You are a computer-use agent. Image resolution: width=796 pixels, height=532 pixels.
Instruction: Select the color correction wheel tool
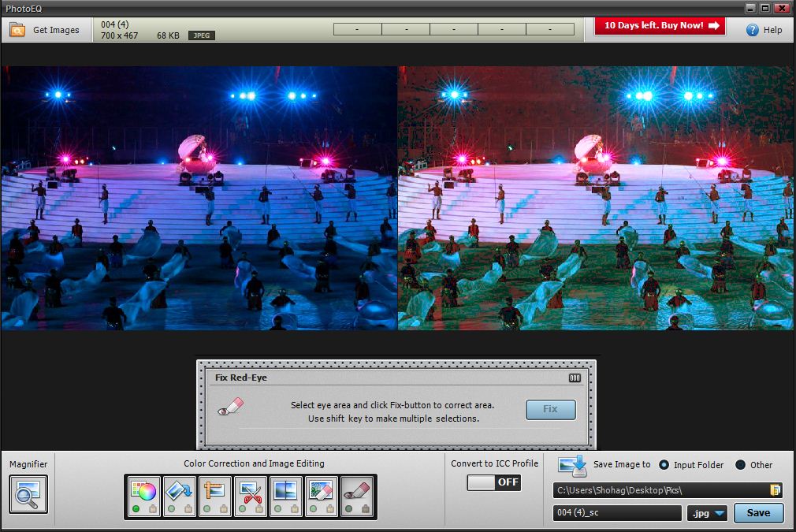143,493
